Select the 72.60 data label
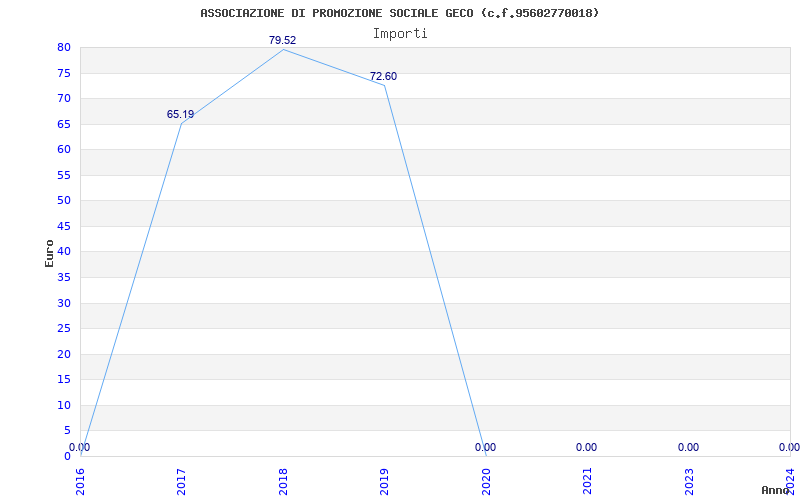 click(383, 77)
